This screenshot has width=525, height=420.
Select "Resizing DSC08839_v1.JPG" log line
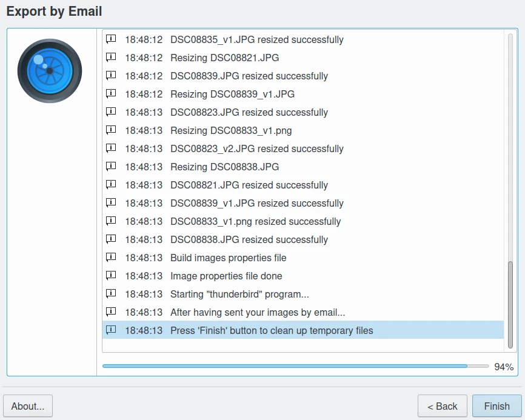coord(232,94)
